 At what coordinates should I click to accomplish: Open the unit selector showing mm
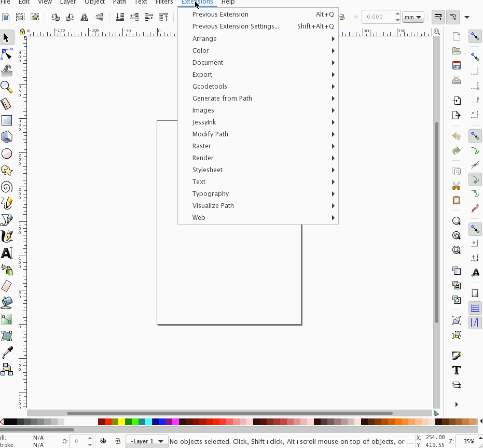pyautogui.click(x=412, y=17)
